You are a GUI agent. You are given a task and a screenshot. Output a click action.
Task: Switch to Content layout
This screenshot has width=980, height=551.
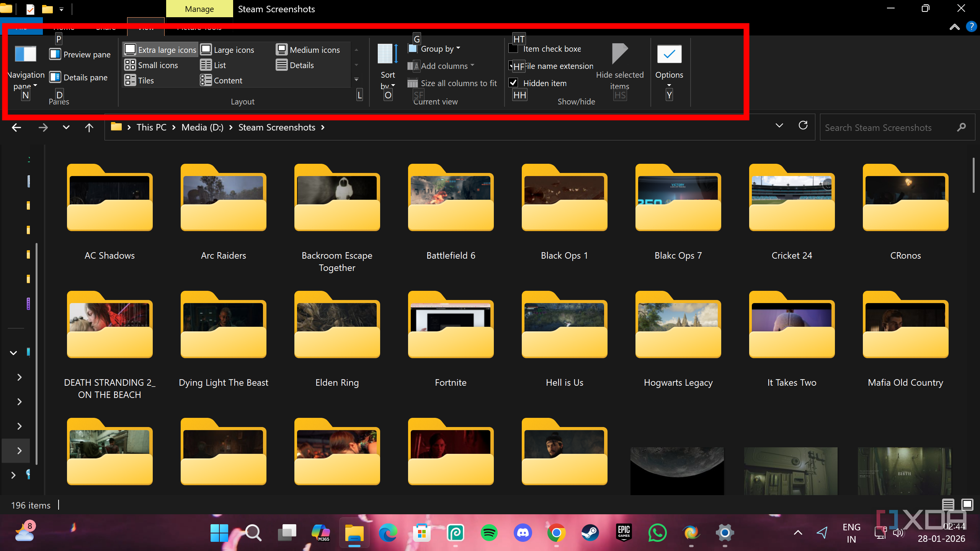click(221, 80)
